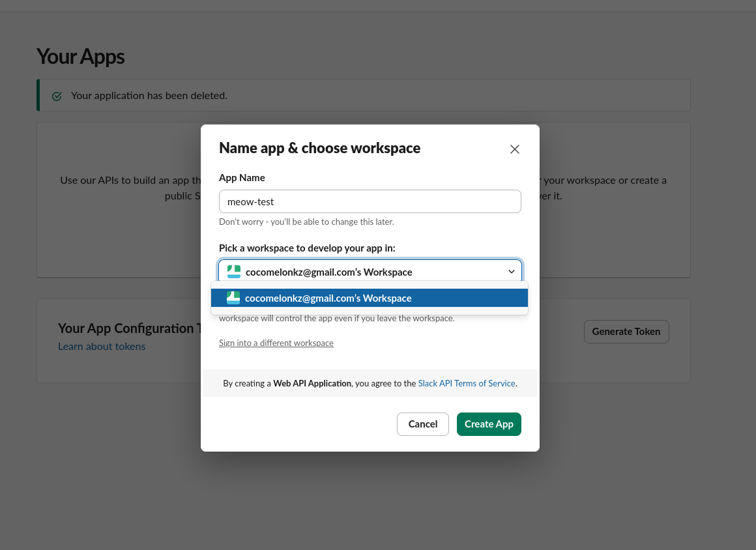Close the Name app dialog with X
756x550 pixels.
(514, 149)
